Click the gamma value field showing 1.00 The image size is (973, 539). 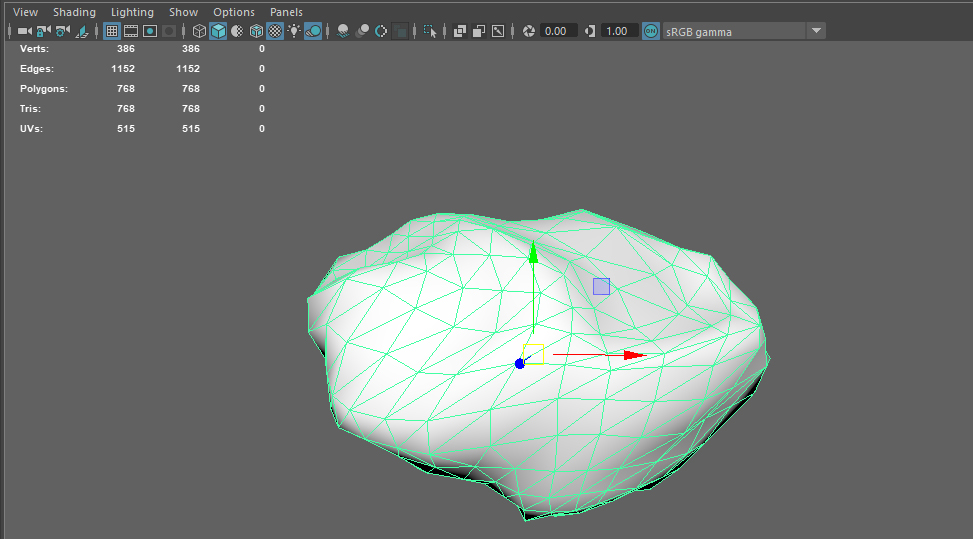point(617,31)
